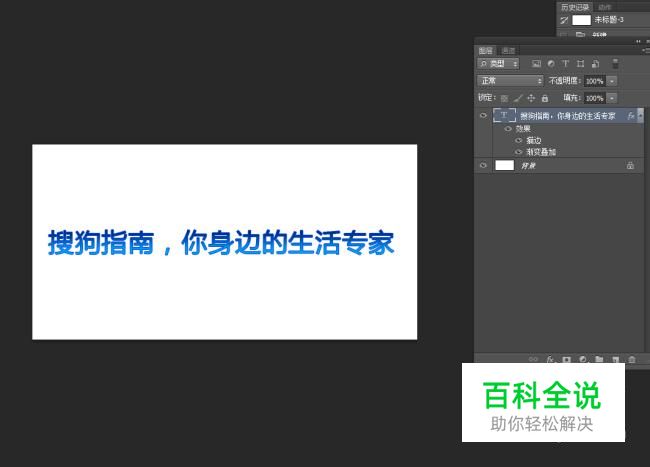Screen dimensions: 650x467
Task: Select the 未标题-3 history snapshot
Action: 609,20
